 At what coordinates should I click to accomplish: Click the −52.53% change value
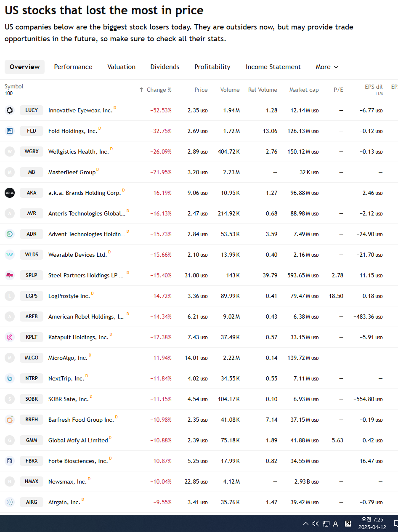point(161,110)
